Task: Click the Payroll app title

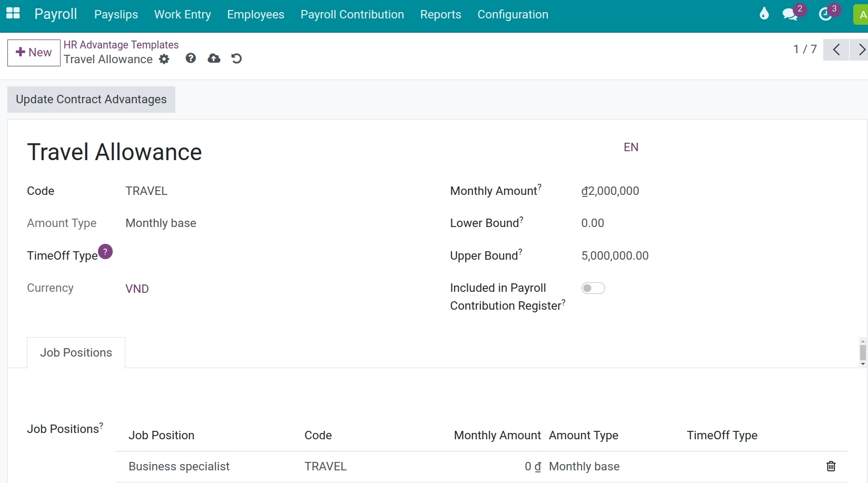Action: pos(56,14)
